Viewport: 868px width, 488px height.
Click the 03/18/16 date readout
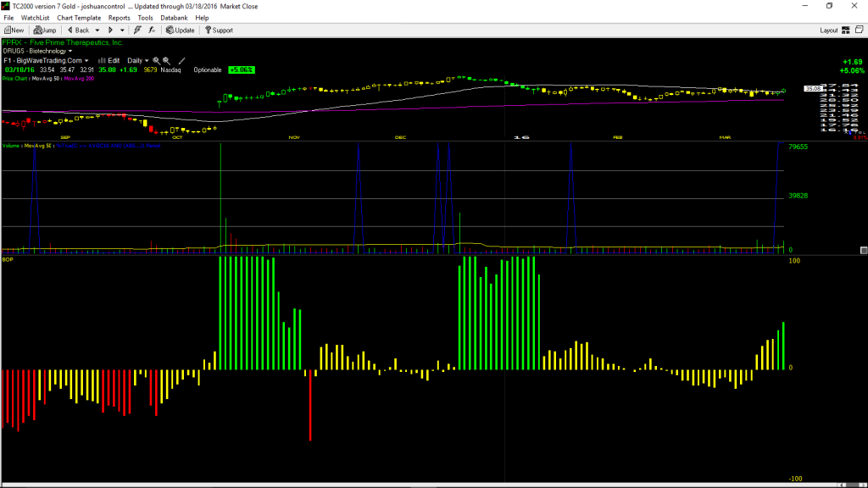click(19, 69)
